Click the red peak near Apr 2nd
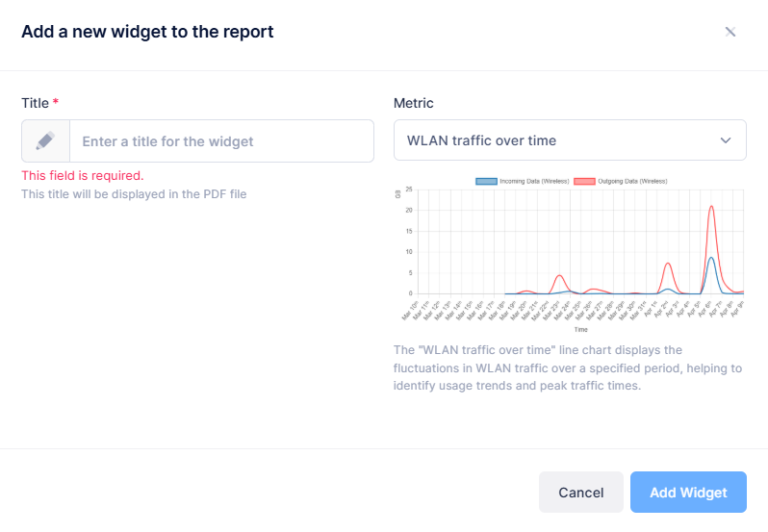Screen dimensions: 768x532 (668, 264)
